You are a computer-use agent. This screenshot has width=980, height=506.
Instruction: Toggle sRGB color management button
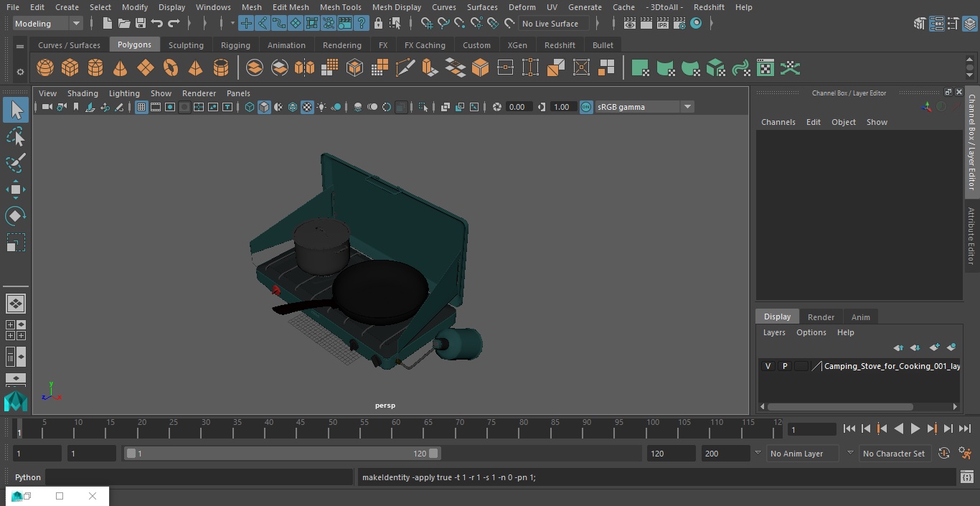(586, 107)
